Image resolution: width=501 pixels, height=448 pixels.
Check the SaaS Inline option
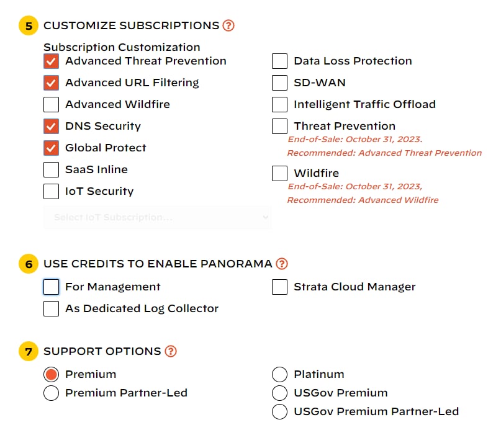(x=51, y=169)
